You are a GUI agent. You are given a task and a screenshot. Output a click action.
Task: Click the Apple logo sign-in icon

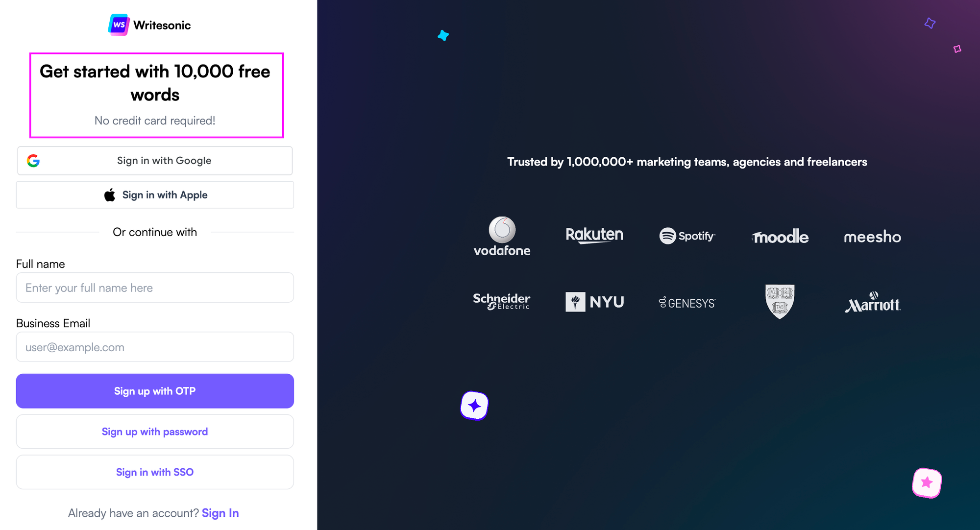(109, 195)
